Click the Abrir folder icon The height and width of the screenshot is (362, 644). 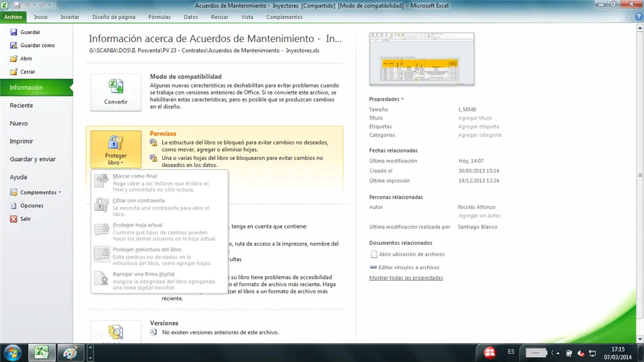(13, 59)
